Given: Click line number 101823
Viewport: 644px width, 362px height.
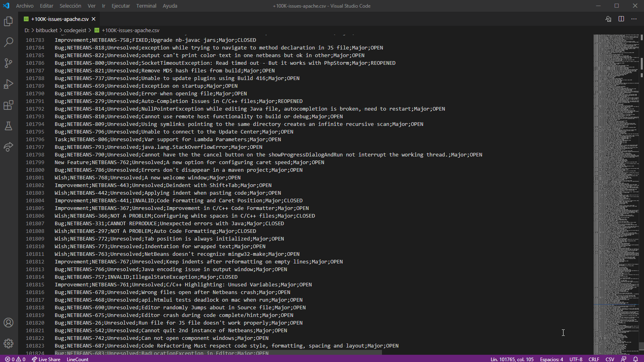Looking at the screenshot, I should (35, 346).
